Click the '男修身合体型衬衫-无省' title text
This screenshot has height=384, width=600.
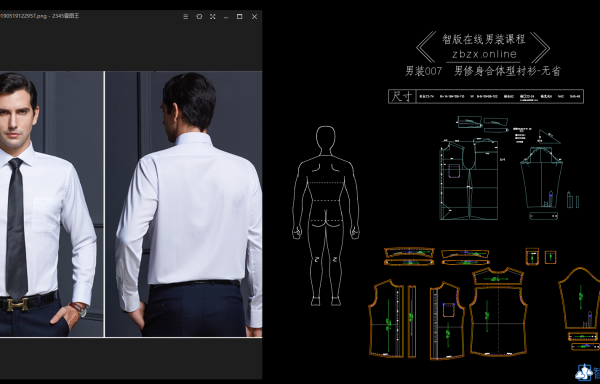click(507, 71)
